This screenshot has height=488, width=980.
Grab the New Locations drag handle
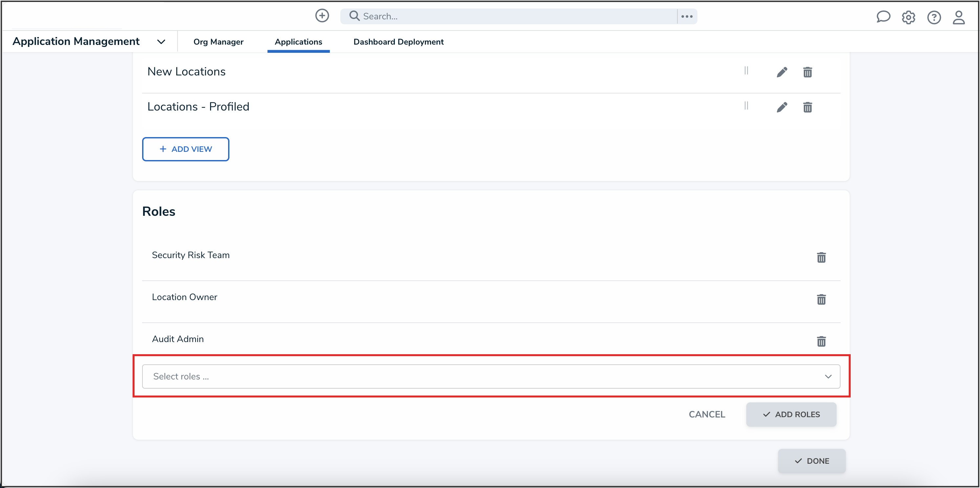point(746,71)
